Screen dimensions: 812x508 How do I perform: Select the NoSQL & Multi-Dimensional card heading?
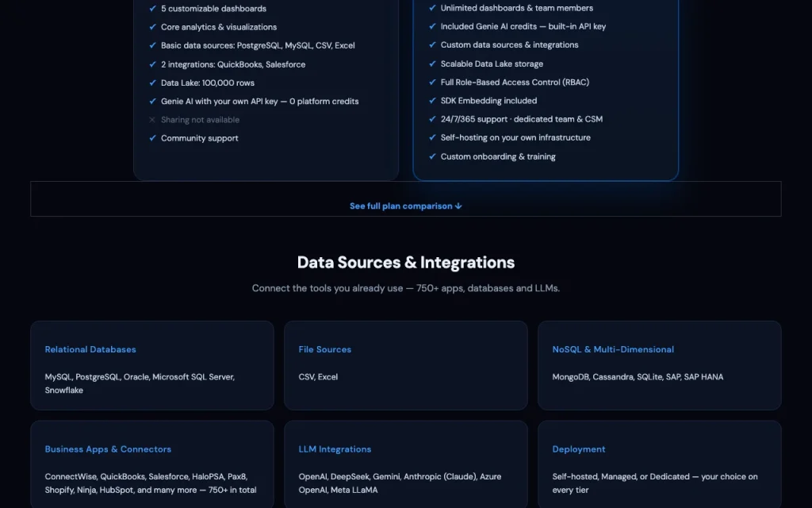click(613, 349)
